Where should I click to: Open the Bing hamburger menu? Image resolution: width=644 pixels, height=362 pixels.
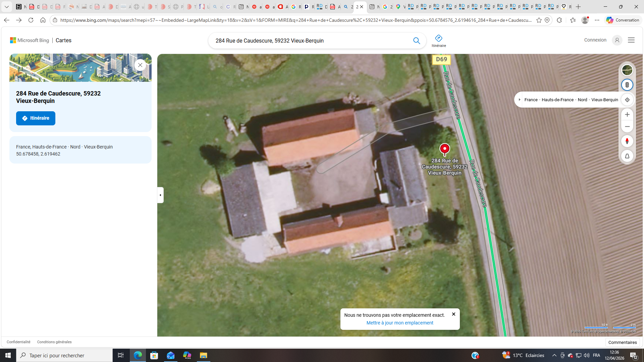point(631,40)
